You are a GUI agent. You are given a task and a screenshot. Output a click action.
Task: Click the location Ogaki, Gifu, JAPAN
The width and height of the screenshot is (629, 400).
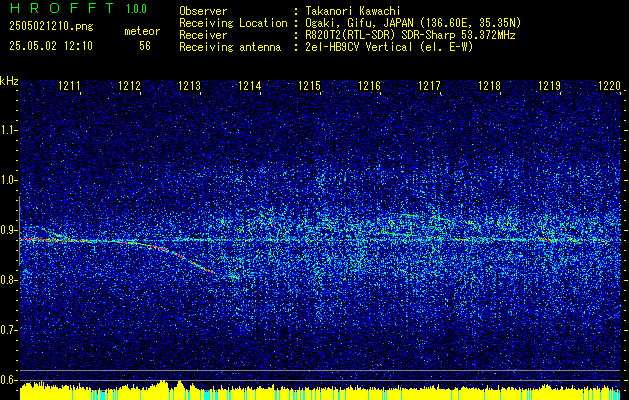pyautogui.click(x=360, y=23)
